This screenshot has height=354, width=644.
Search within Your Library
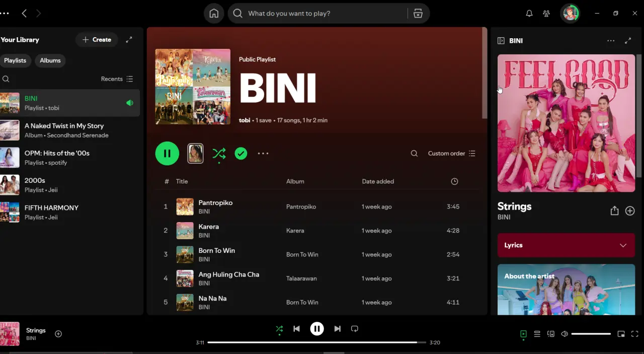[6, 79]
